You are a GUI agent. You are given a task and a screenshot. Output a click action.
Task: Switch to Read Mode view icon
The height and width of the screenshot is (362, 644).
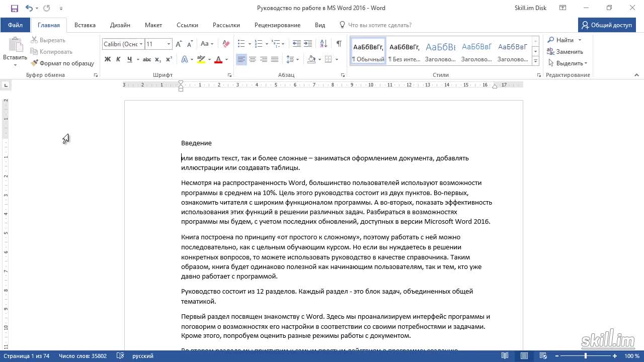point(505,356)
